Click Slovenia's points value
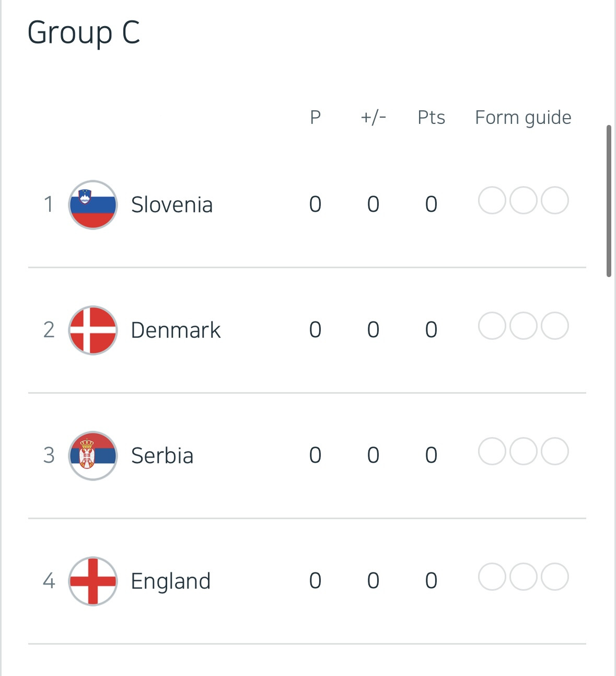616x676 pixels. click(431, 204)
